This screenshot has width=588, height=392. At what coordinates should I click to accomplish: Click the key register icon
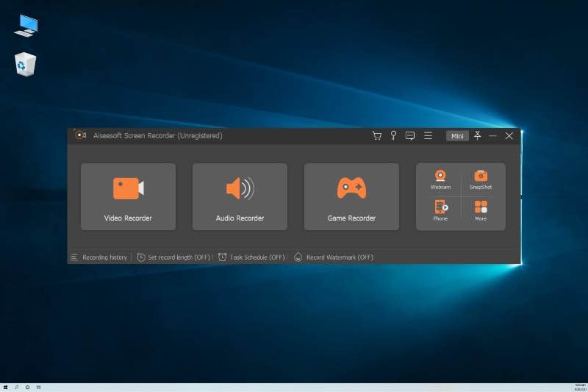[393, 136]
